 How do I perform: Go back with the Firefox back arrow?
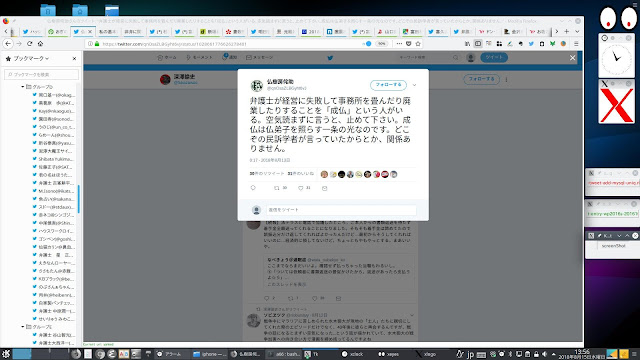click(8, 44)
